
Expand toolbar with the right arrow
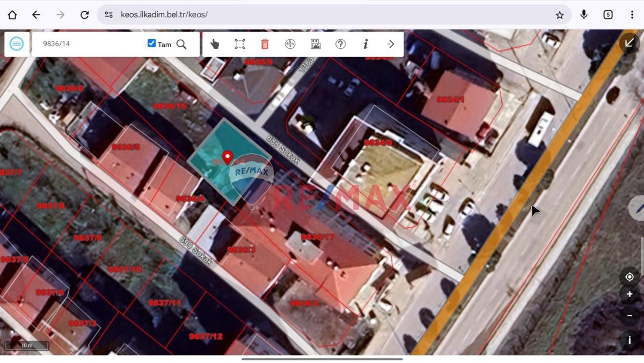coord(391,44)
